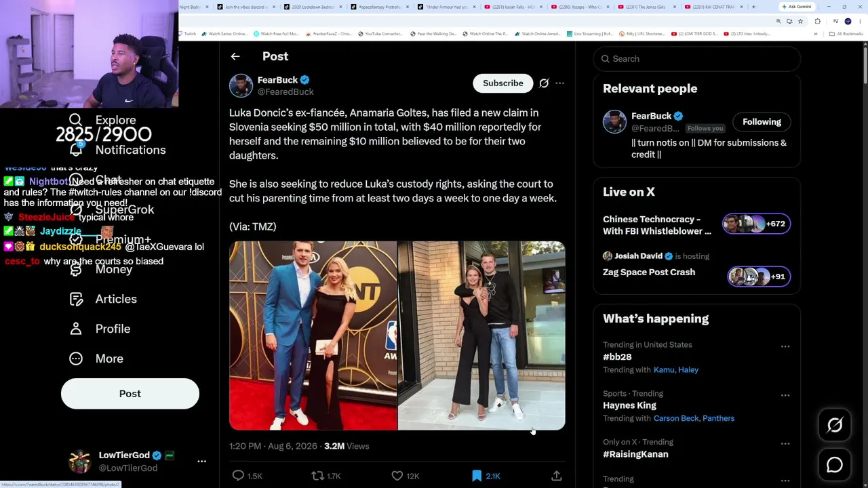Open the Twitch bookmark

pos(186,33)
